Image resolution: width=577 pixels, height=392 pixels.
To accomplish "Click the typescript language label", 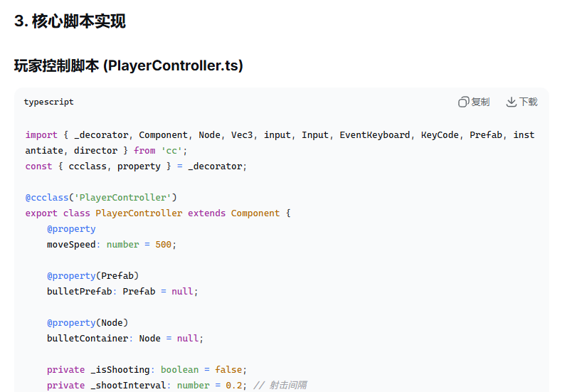I will pos(48,102).
